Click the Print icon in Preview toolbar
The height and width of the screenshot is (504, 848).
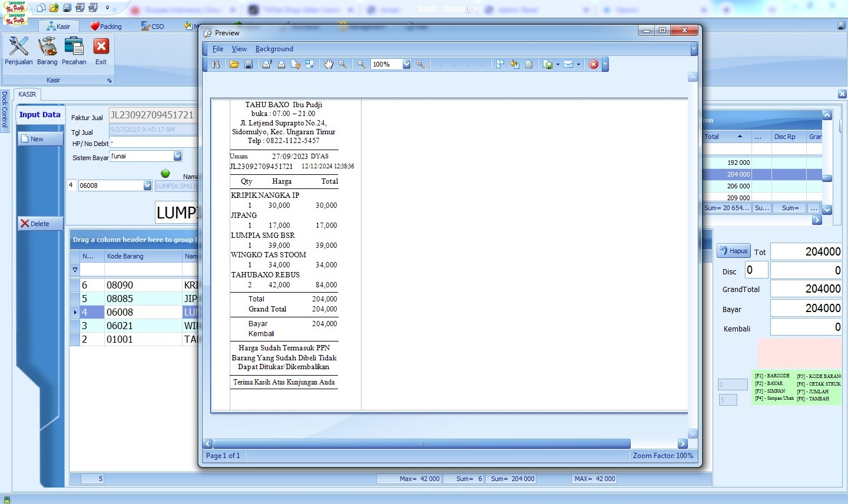(x=281, y=64)
